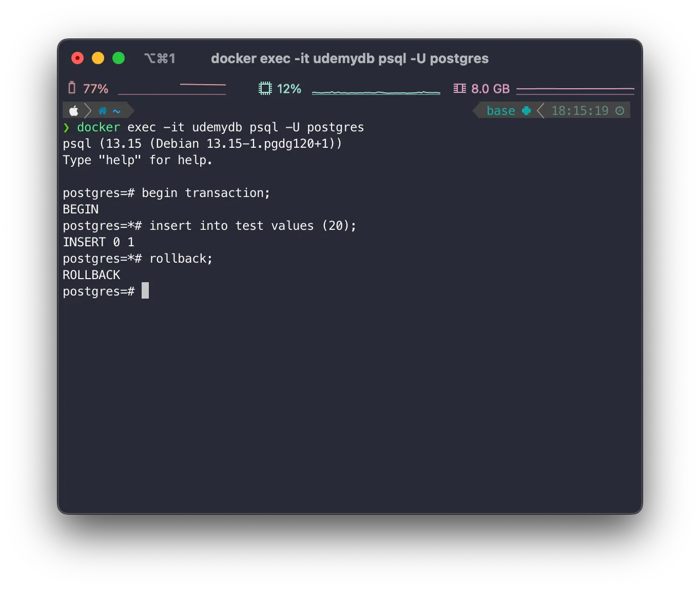Click the 8.0 GB memory label

point(490,89)
